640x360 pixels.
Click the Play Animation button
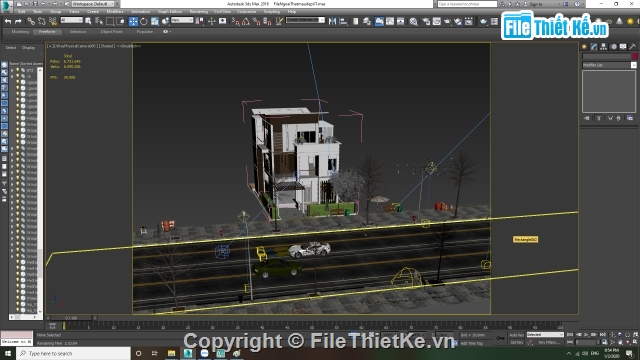click(586, 335)
